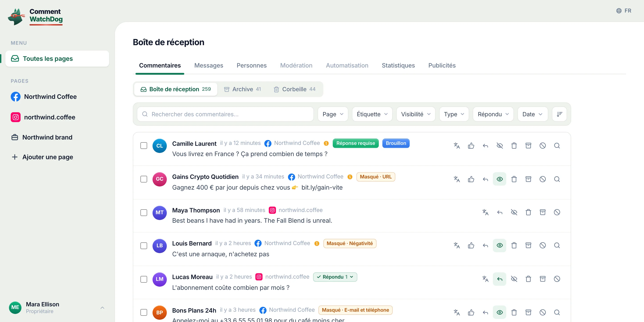The height and width of the screenshot is (322, 644).
Task: Expand the Répondu filter dropdown
Action: (493, 114)
